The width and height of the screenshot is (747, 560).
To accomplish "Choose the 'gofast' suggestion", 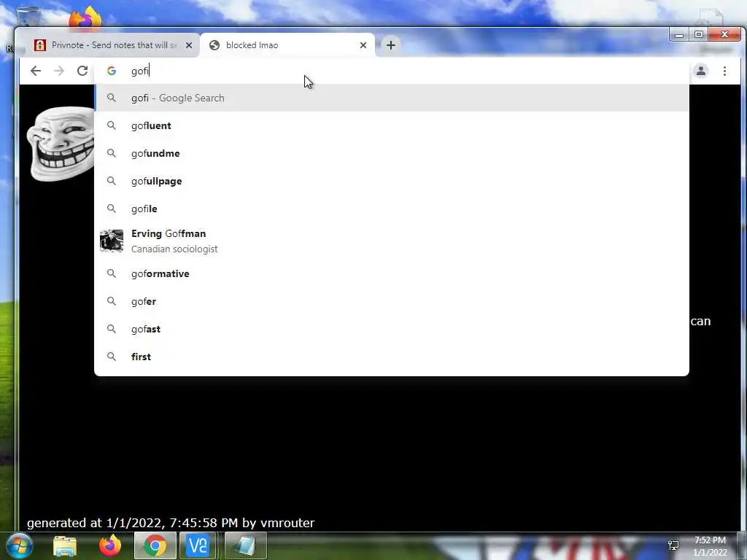I will tap(392, 329).
